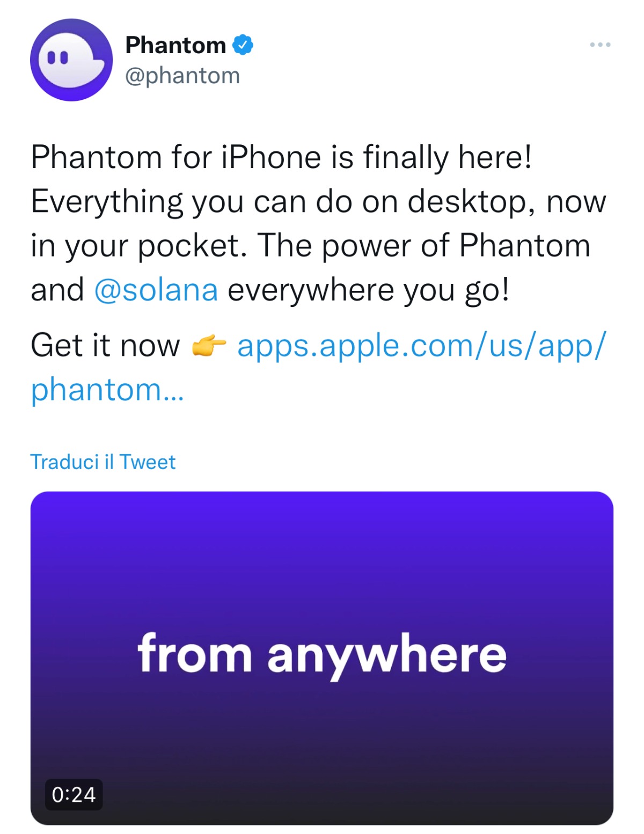Click the "from anywhere" video caption

coord(322,654)
